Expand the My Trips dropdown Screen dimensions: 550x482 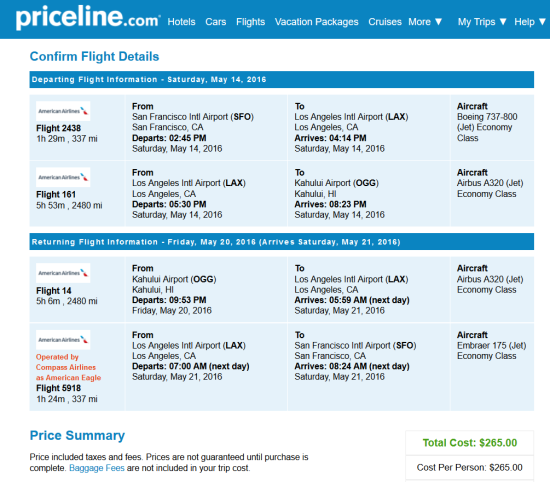click(x=482, y=22)
